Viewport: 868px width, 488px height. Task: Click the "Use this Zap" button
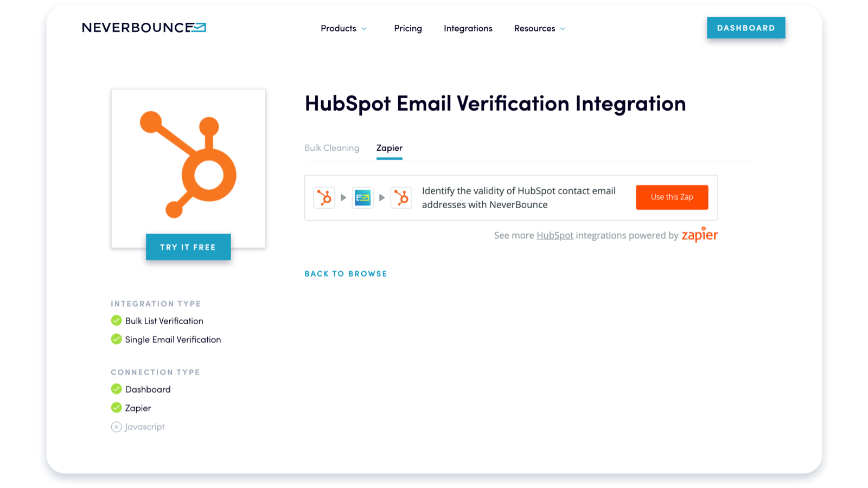pyautogui.click(x=672, y=197)
